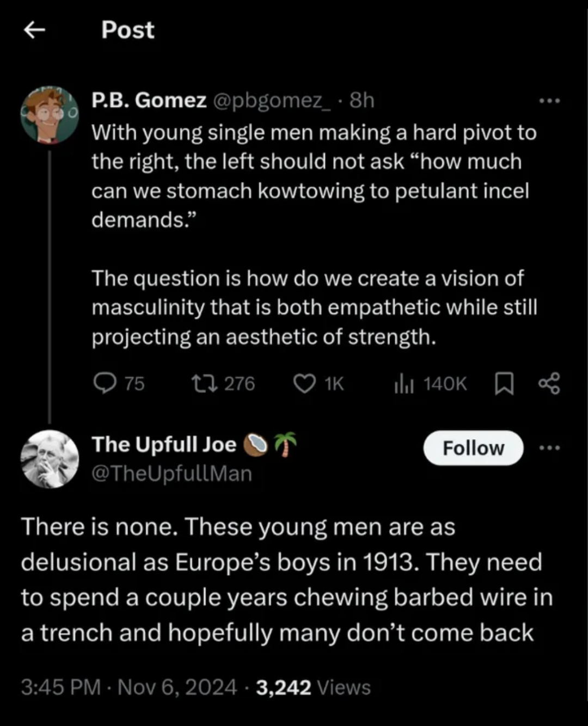Open the 3,242 Views count
The image size is (588, 726).
coord(314,687)
